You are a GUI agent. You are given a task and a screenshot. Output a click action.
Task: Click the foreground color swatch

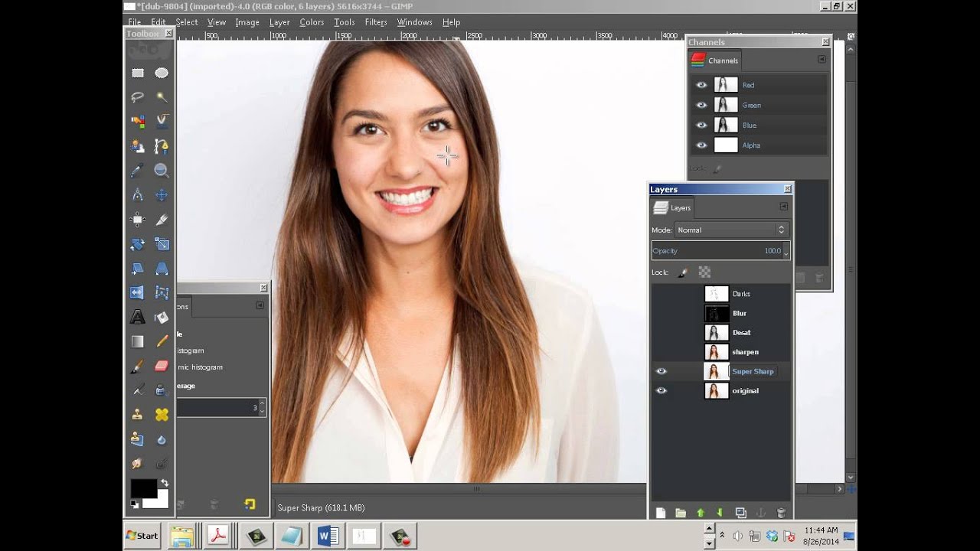pyautogui.click(x=143, y=489)
